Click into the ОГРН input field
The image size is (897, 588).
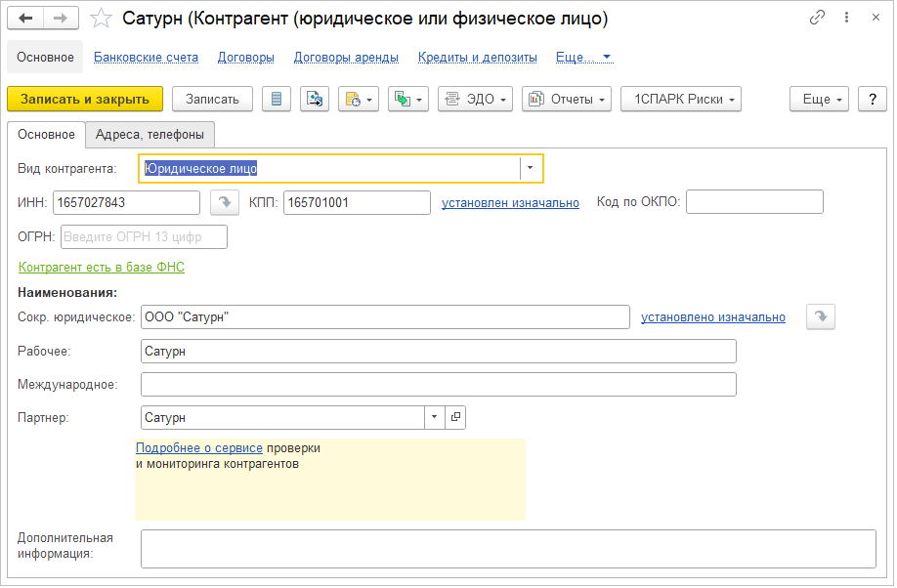click(144, 236)
